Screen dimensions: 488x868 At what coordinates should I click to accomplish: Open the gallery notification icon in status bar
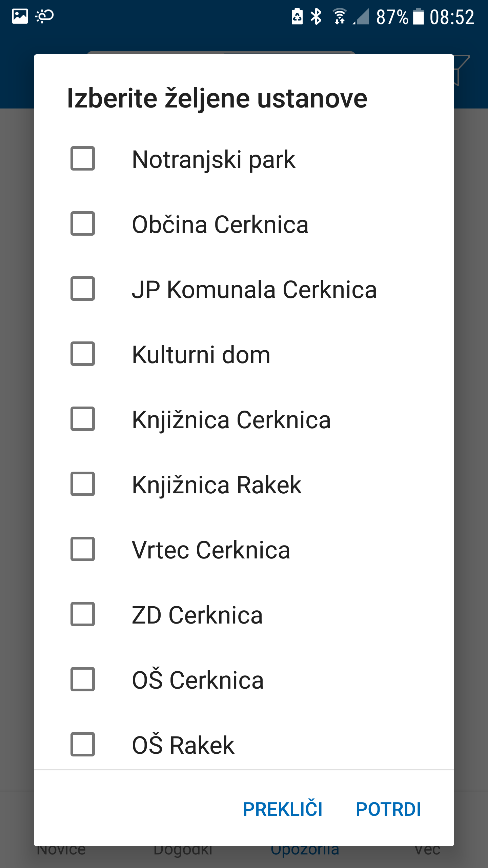(20, 16)
